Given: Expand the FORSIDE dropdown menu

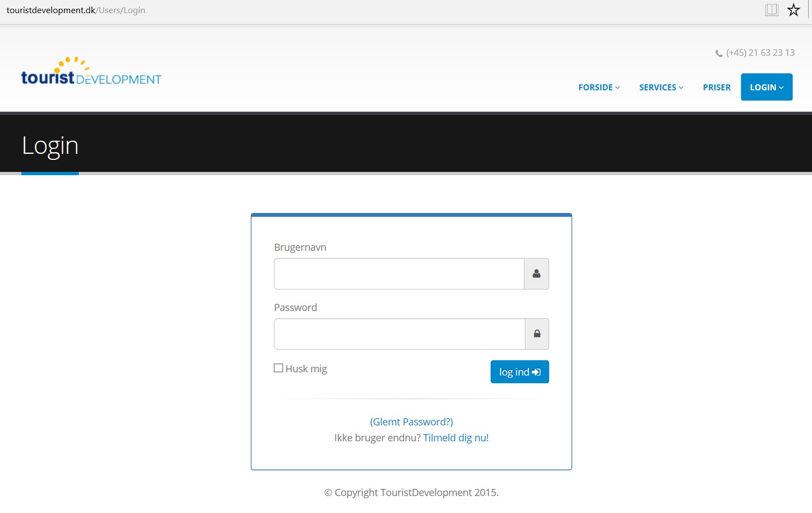Looking at the screenshot, I should [x=599, y=88].
